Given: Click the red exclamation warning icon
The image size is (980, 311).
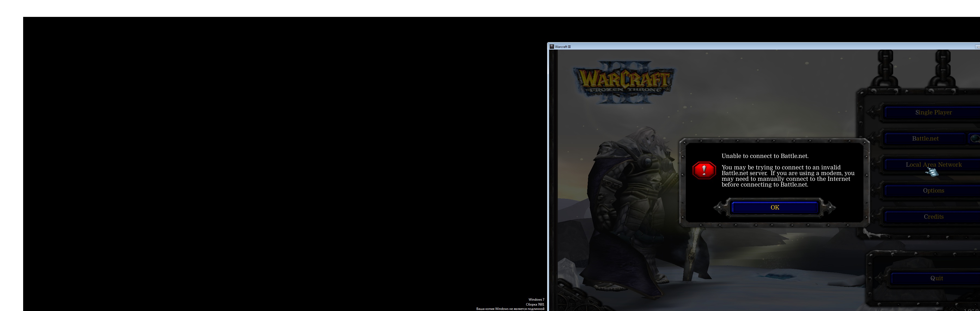Looking at the screenshot, I should (x=704, y=170).
